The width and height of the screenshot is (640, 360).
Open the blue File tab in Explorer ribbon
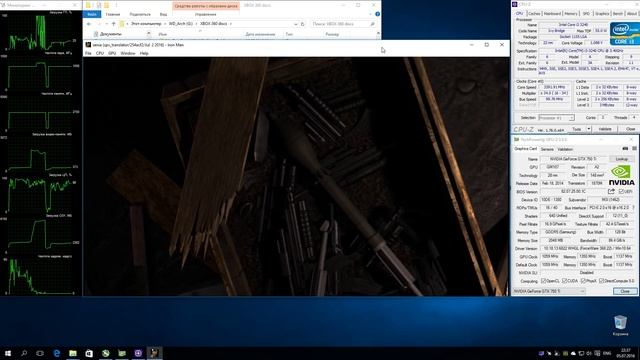[x=92, y=14]
